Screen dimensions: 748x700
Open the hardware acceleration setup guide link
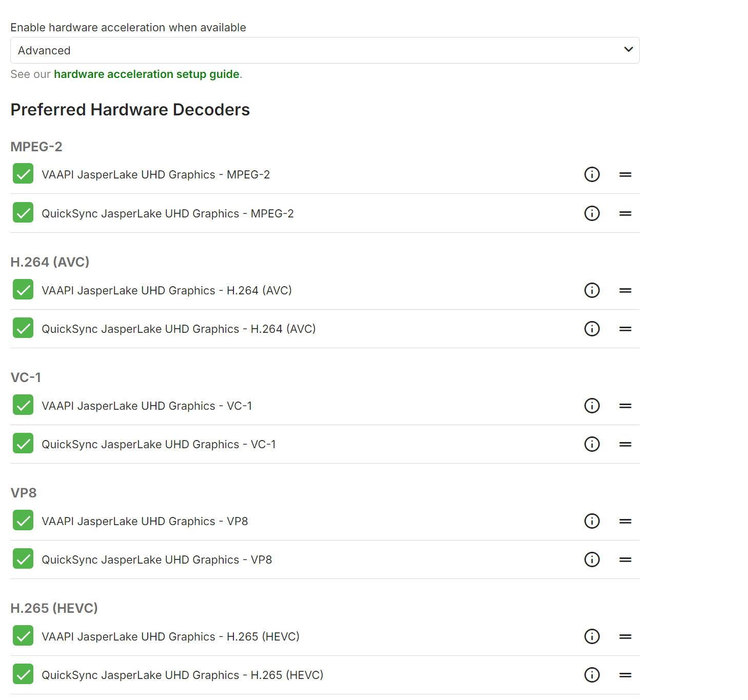[x=147, y=74]
